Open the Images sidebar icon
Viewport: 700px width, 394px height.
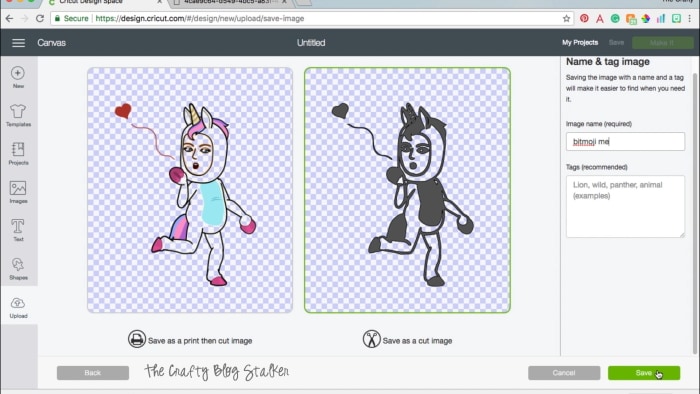point(18,188)
